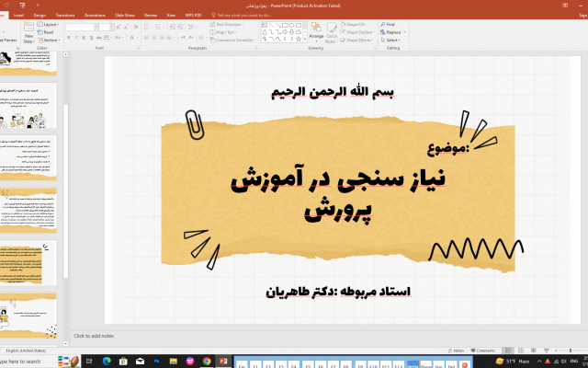Click Decrease Font Size icon
The height and width of the screenshot is (368, 588).
126,27
